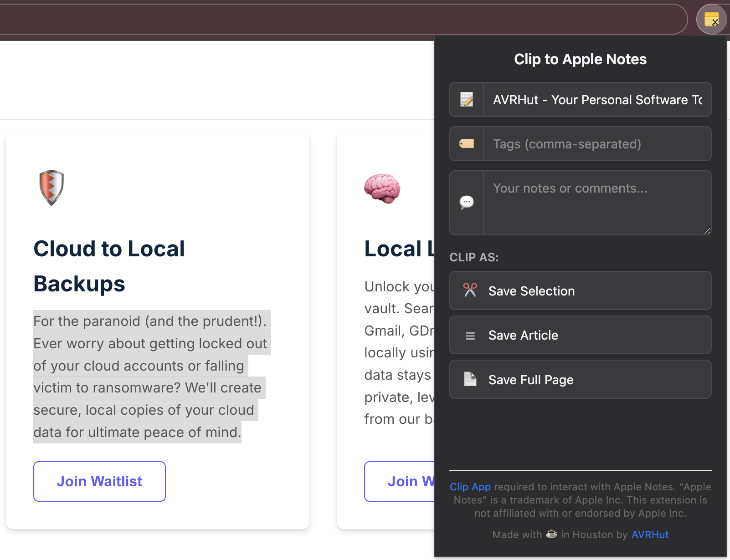The height and width of the screenshot is (560, 730).
Task: Open the AVRHut link in footer
Action: pyautogui.click(x=650, y=535)
